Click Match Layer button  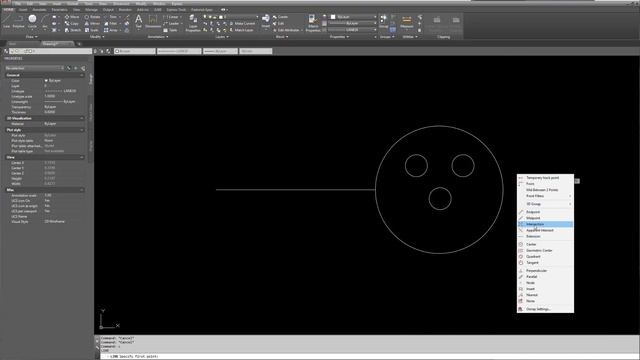tap(241, 30)
